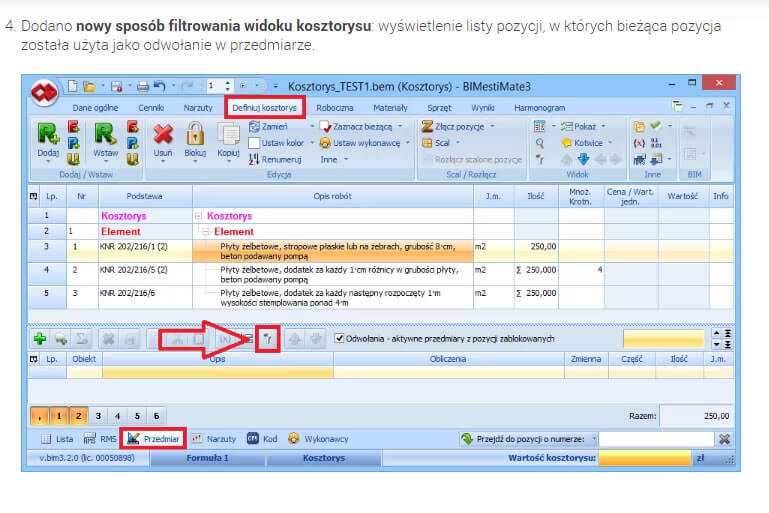Click level button 3 in the level bar
The height and width of the screenshot is (513, 769).
[x=98, y=416]
